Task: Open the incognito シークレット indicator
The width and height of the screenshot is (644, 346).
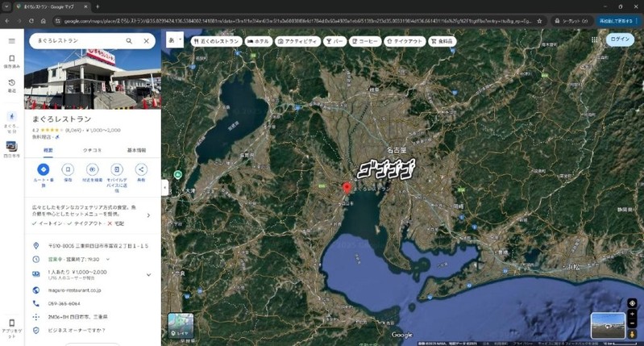Action: [571, 21]
